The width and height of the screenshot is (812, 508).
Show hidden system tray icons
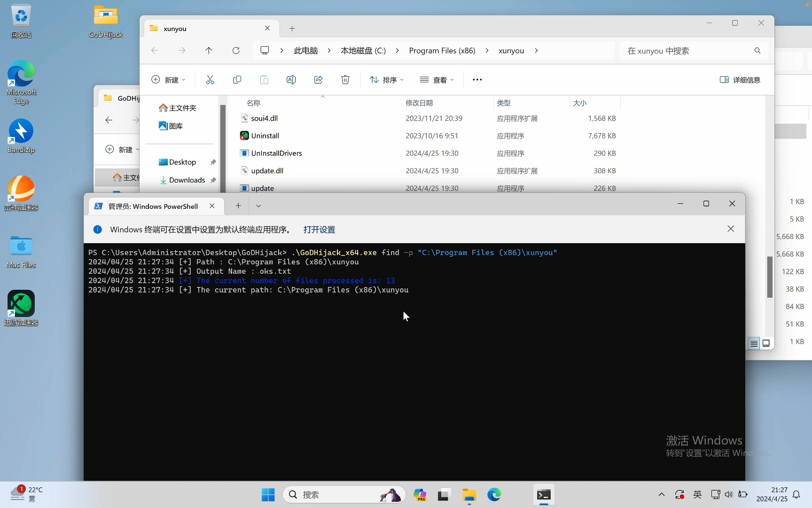662,494
